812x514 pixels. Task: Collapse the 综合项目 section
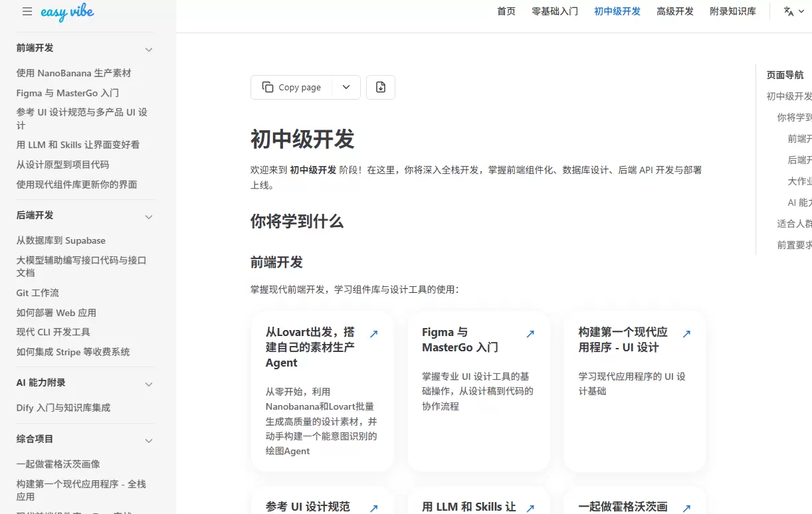[149, 440]
